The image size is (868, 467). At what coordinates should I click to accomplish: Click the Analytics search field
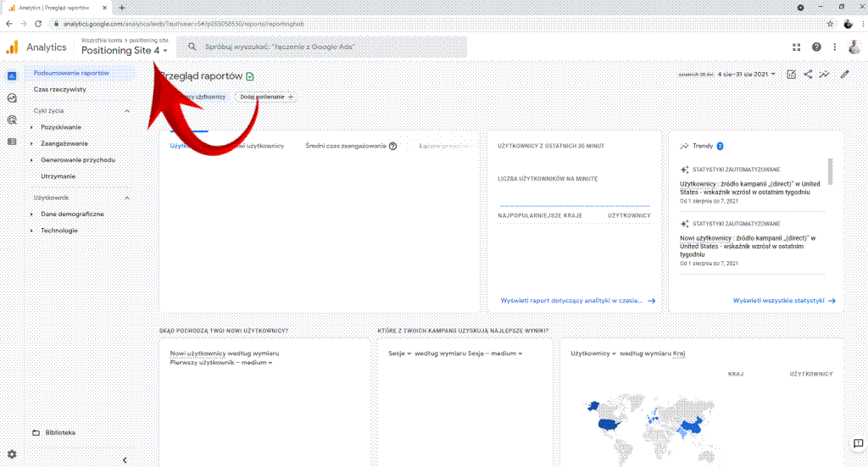point(321,47)
